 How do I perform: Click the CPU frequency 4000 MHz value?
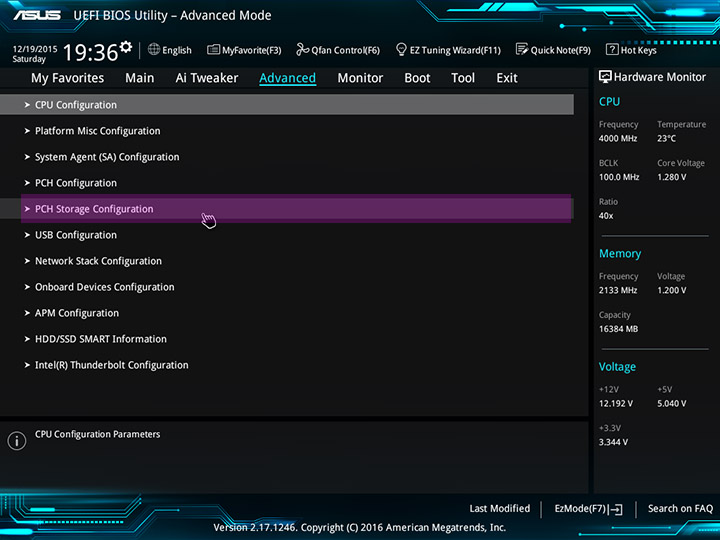[x=618, y=138]
